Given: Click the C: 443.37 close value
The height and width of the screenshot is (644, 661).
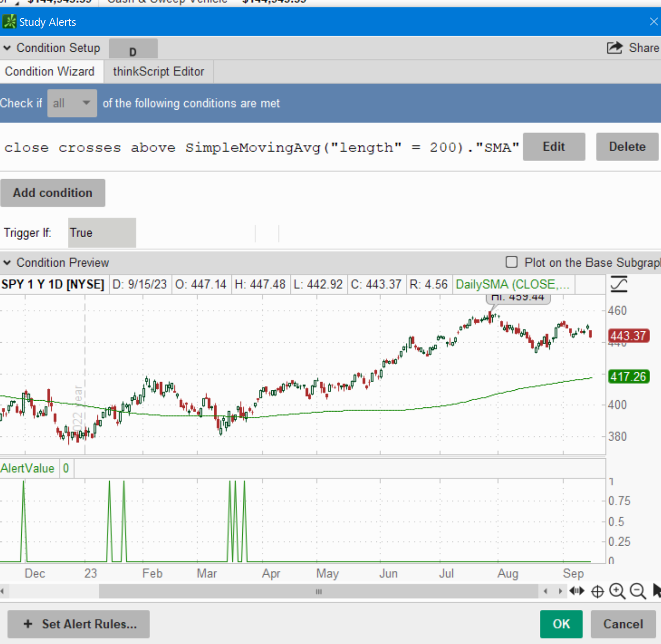Looking at the screenshot, I should (x=376, y=284).
